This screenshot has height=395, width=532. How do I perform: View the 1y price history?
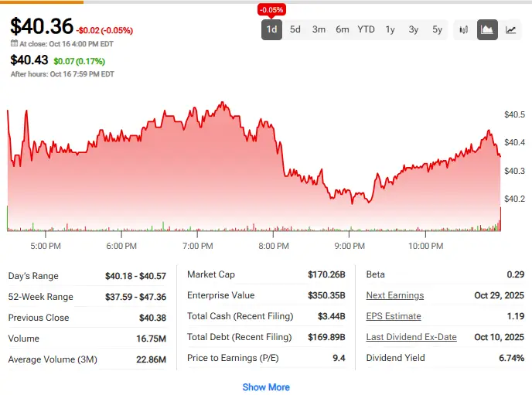point(390,30)
